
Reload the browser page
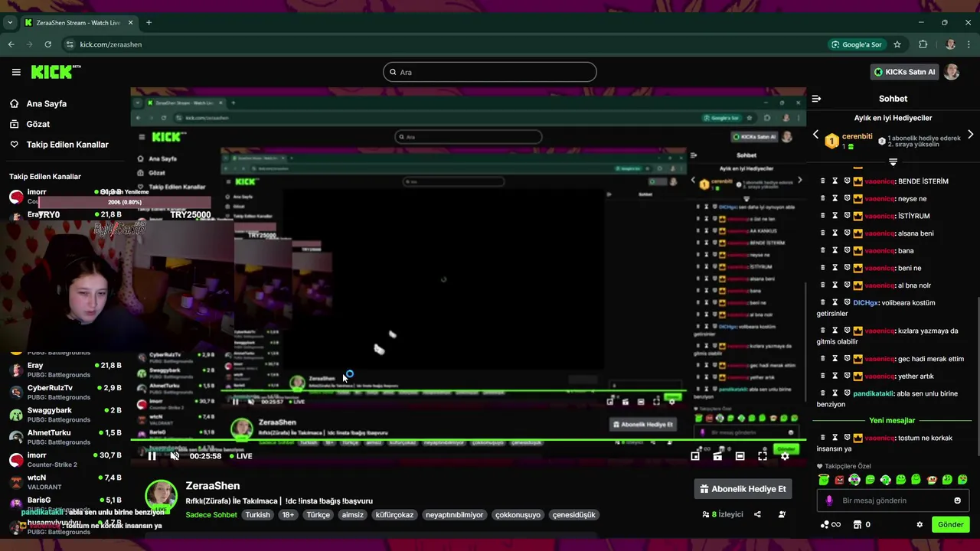[x=47, y=44]
